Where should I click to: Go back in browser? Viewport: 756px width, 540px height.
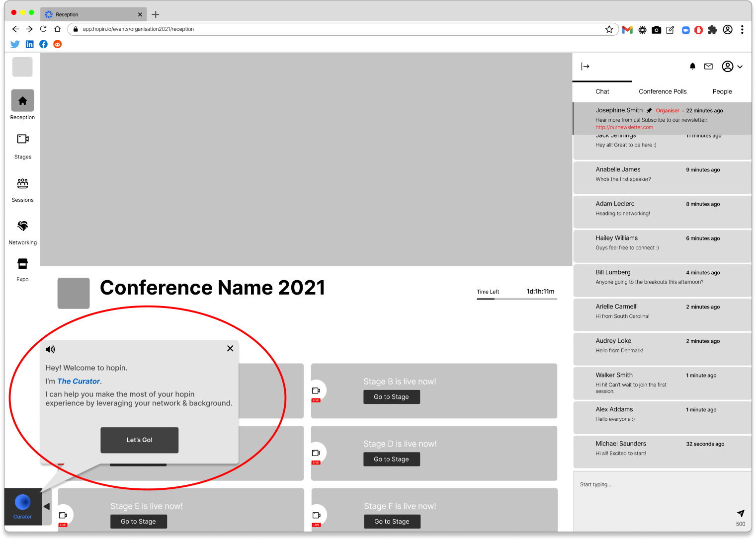tap(15, 29)
